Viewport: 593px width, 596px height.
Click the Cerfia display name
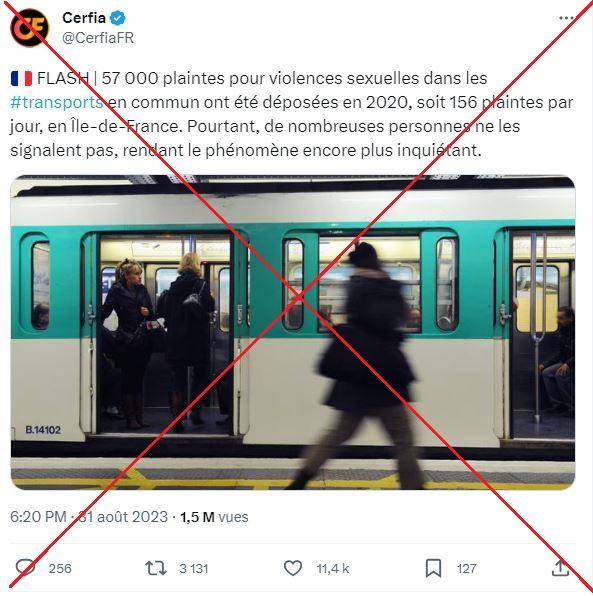point(84,17)
